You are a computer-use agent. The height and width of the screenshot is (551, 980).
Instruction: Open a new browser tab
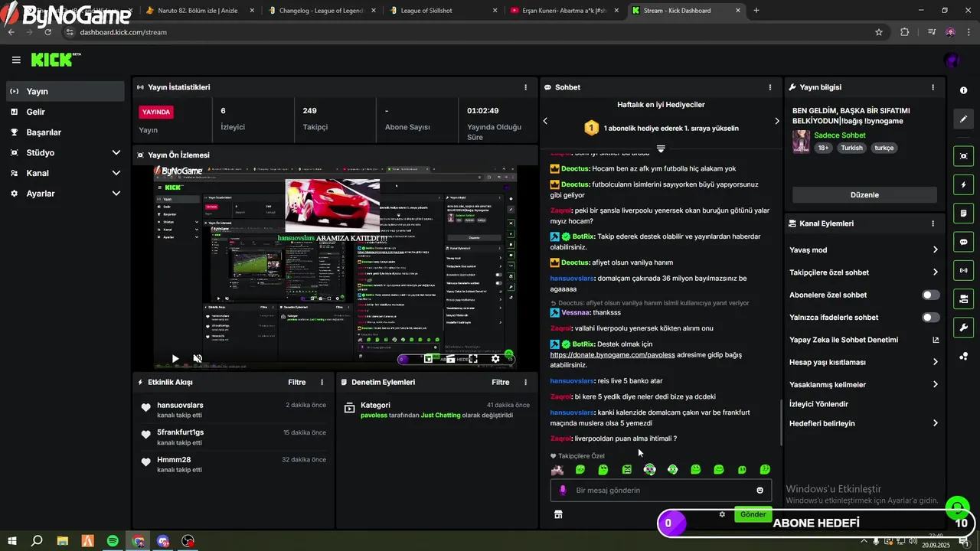click(x=756, y=11)
